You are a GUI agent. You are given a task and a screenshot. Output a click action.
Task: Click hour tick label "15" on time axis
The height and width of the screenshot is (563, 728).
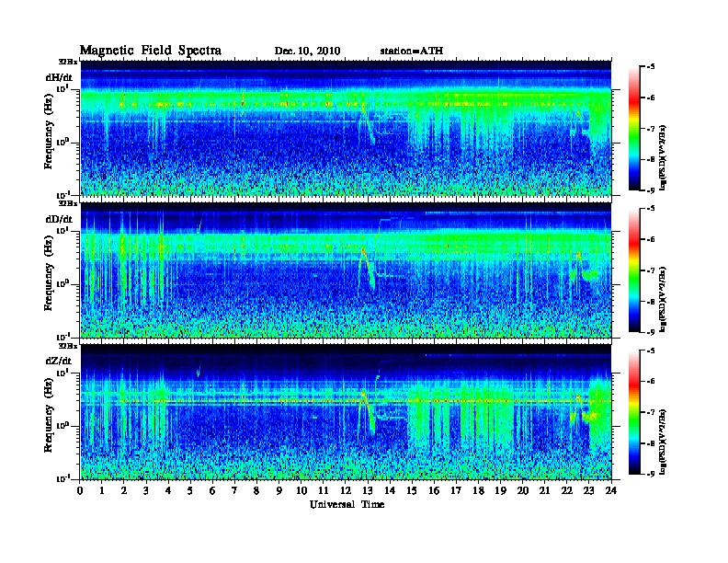point(412,490)
